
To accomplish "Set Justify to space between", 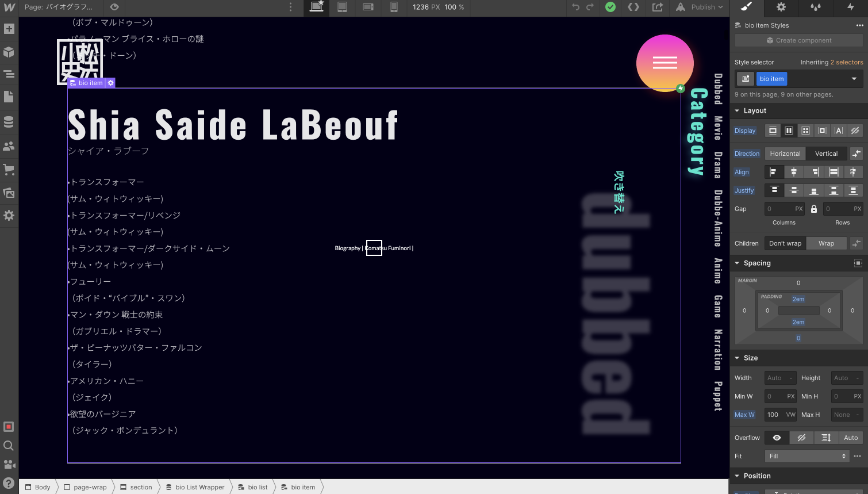I will tap(834, 190).
